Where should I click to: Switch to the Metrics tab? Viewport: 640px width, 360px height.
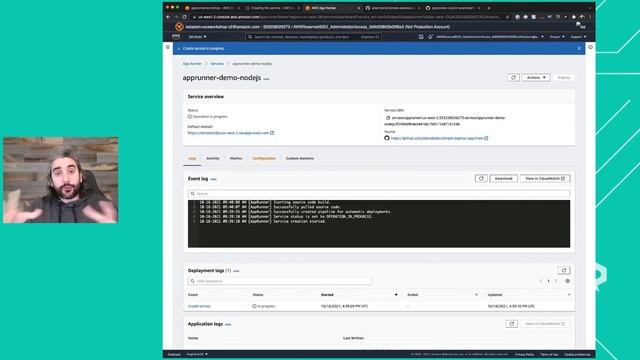pos(236,158)
